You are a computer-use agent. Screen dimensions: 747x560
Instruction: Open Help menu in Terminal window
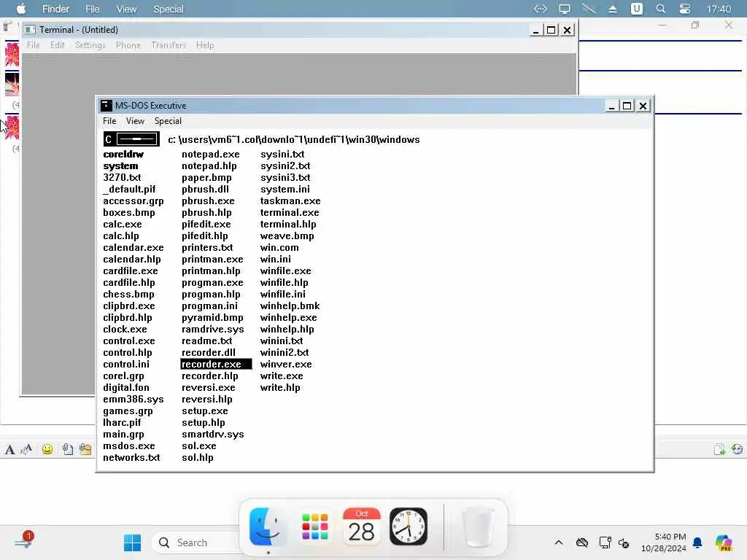(x=205, y=45)
